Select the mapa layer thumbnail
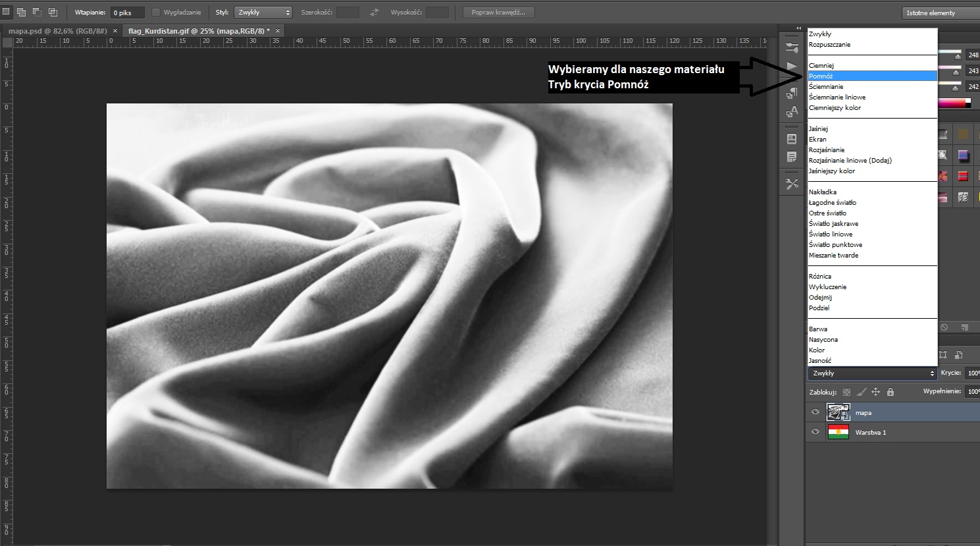The height and width of the screenshot is (546, 980). pos(838,412)
